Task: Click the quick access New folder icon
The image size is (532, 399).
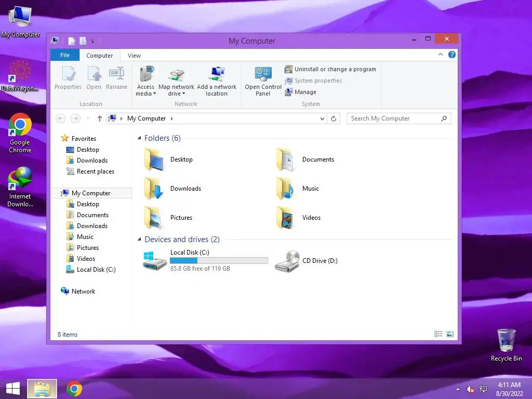Action: tap(83, 41)
